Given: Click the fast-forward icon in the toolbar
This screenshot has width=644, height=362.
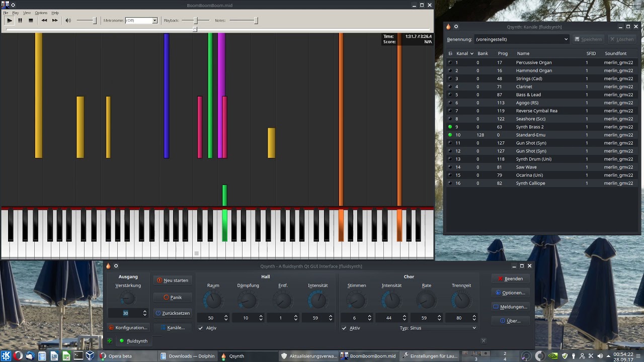Looking at the screenshot, I should coord(55,21).
